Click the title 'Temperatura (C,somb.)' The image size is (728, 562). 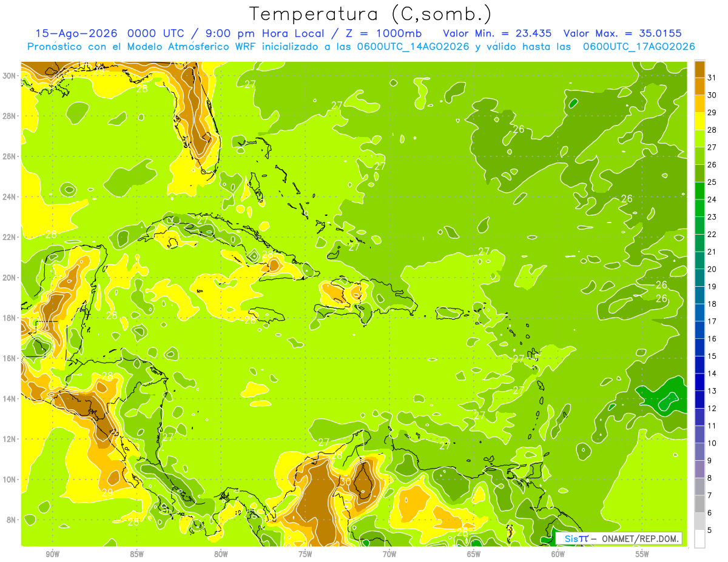click(371, 14)
